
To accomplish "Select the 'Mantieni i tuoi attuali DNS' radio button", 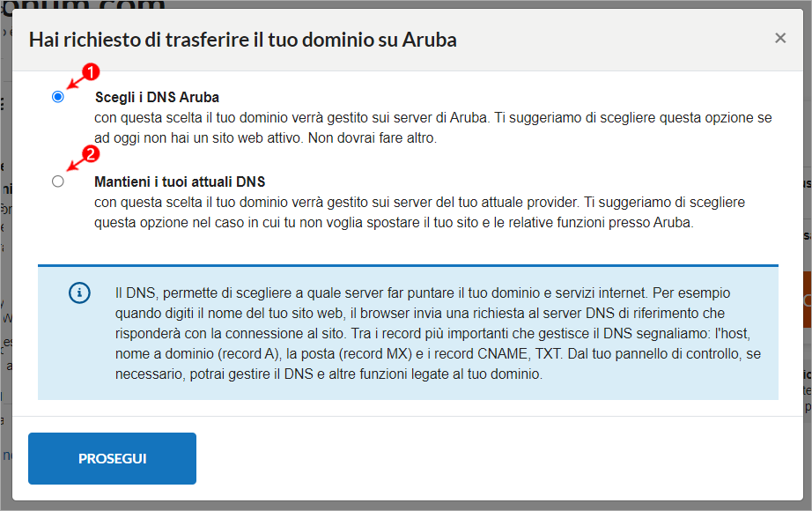I will pyautogui.click(x=58, y=181).
